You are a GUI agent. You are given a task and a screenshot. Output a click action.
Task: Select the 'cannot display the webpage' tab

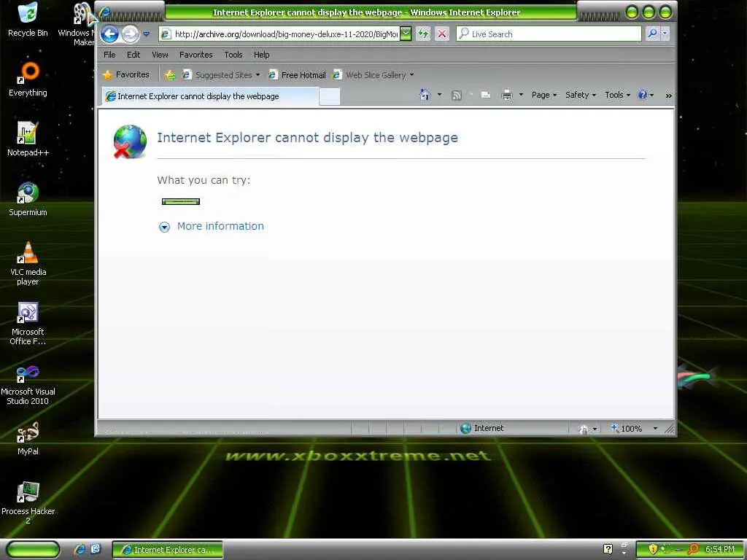coord(209,96)
